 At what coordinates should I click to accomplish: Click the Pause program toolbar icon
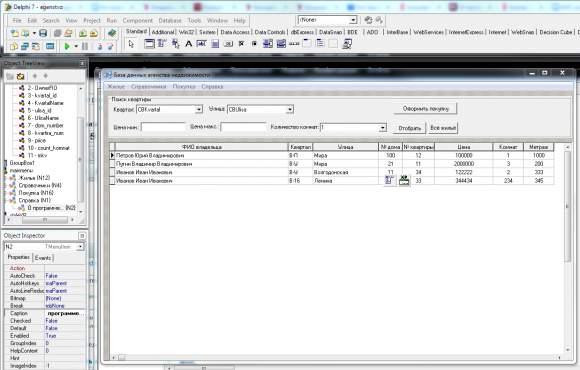pos(85,46)
